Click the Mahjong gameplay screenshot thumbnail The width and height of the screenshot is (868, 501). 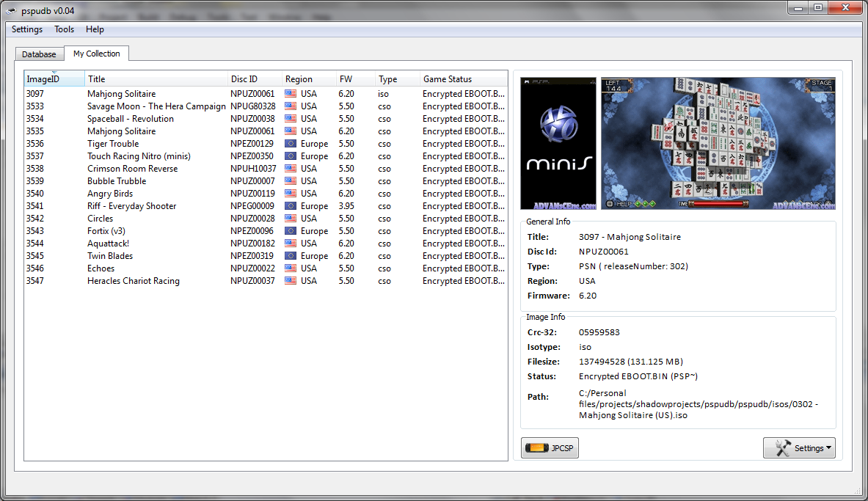click(718, 143)
